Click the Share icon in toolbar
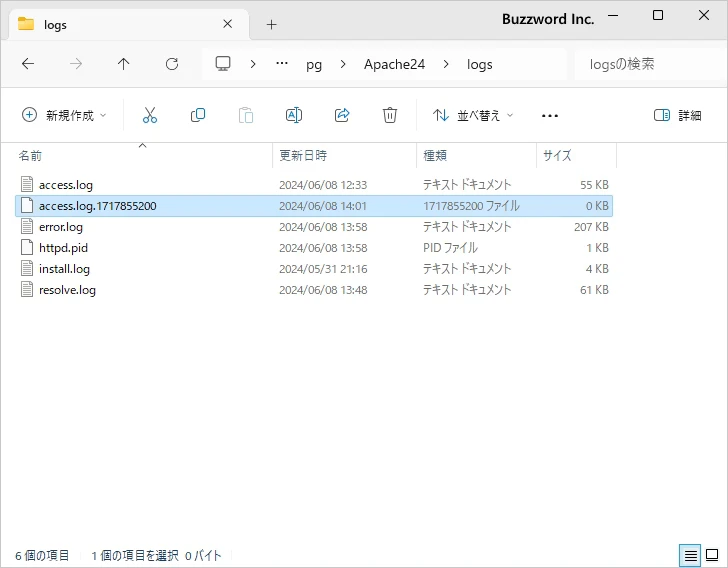Screen dimensions: 728x568 tap(342, 115)
